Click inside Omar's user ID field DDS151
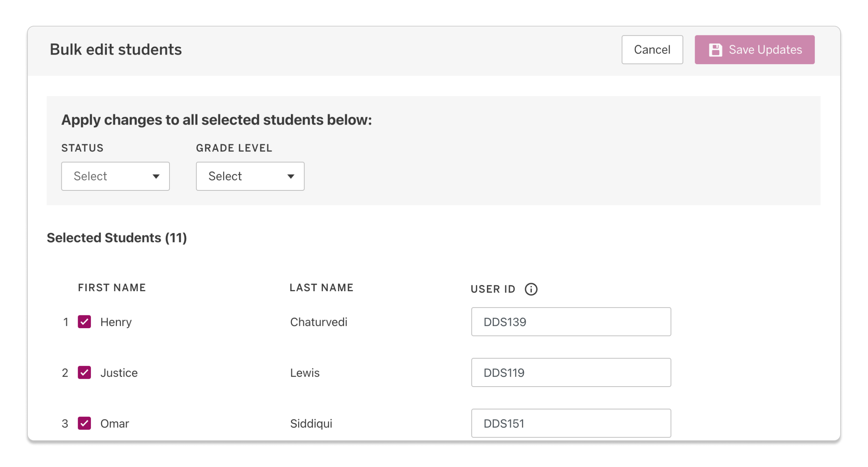 coord(571,423)
